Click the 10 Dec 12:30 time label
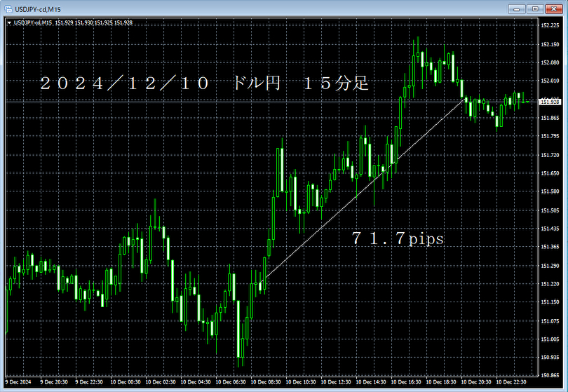Image resolution: width=568 pixels, height=392 pixels. click(x=336, y=382)
